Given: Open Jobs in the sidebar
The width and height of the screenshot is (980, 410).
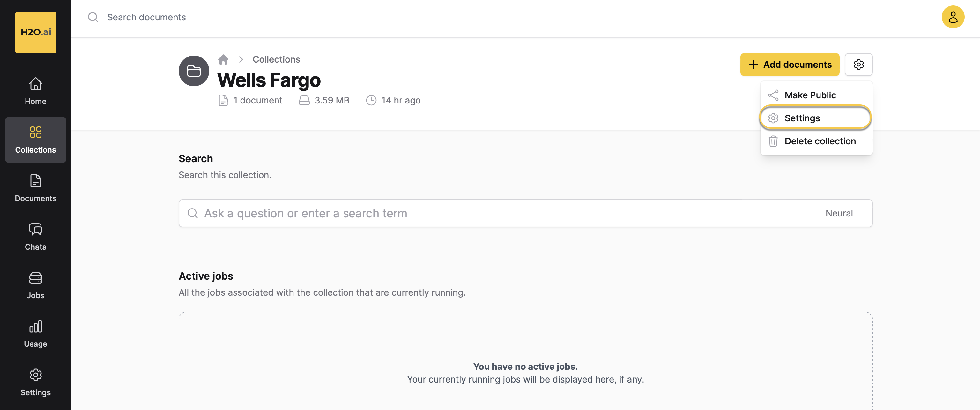Looking at the screenshot, I should tap(35, 285).
